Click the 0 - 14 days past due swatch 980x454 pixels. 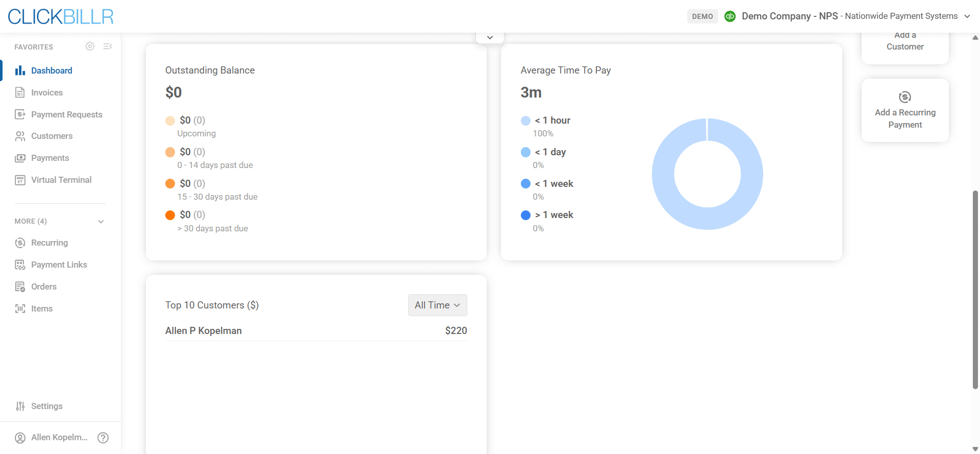coord(170,152)
